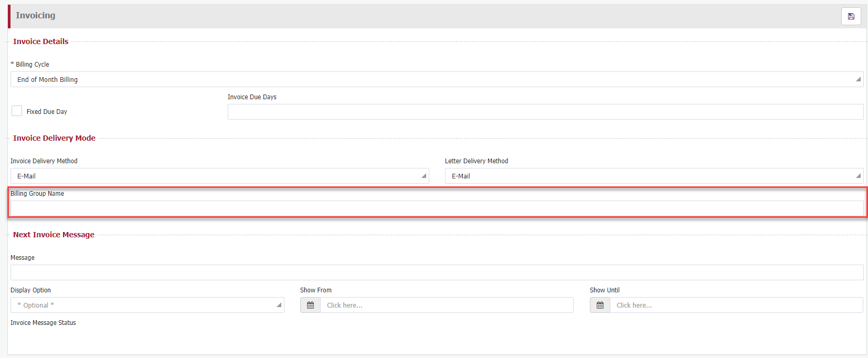Screen dimensions: 868x358
Task: Open the Billing Cycle dropdown
Action: tap(437, 79)
